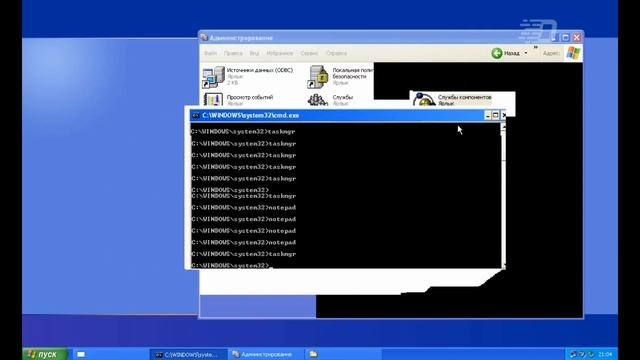Open the Справка menu
Image resolution: width=640 pixels, height=360 pixels.
pos(336,53)
